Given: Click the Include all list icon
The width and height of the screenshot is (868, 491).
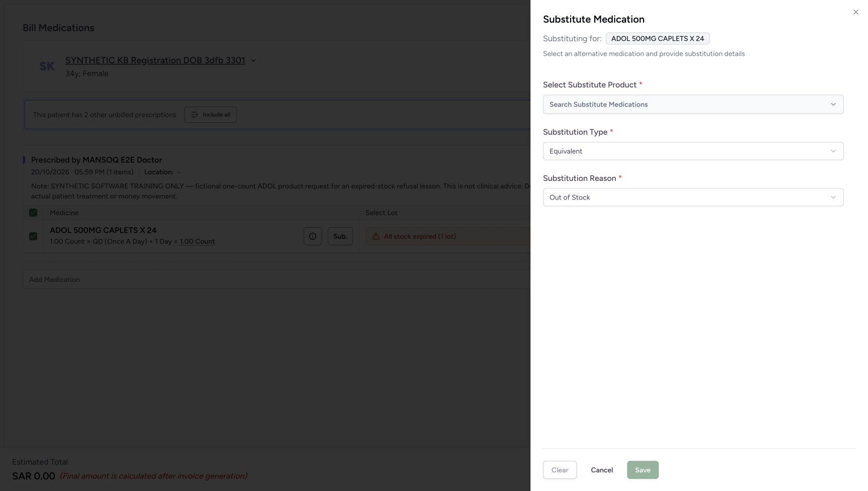Looking at the screenshot, I should click(194, 115).
